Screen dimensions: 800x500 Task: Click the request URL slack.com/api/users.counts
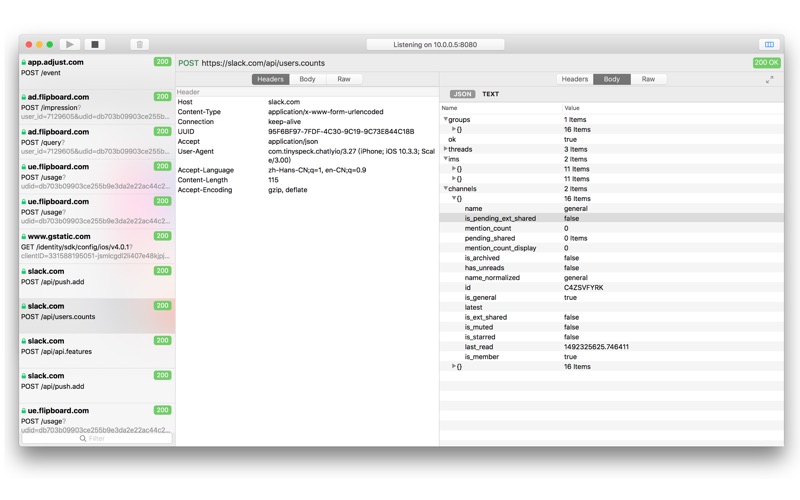point(263,63)
